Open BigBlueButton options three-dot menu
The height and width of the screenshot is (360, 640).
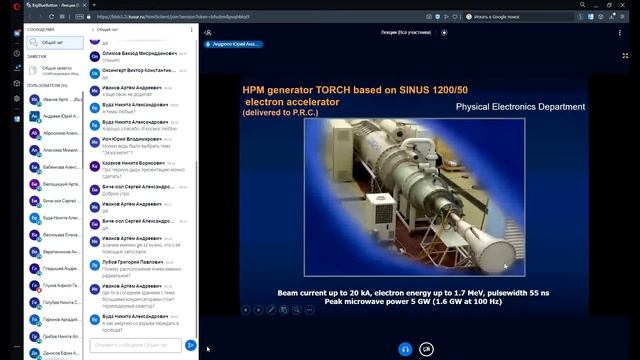(x=620, y=32)
